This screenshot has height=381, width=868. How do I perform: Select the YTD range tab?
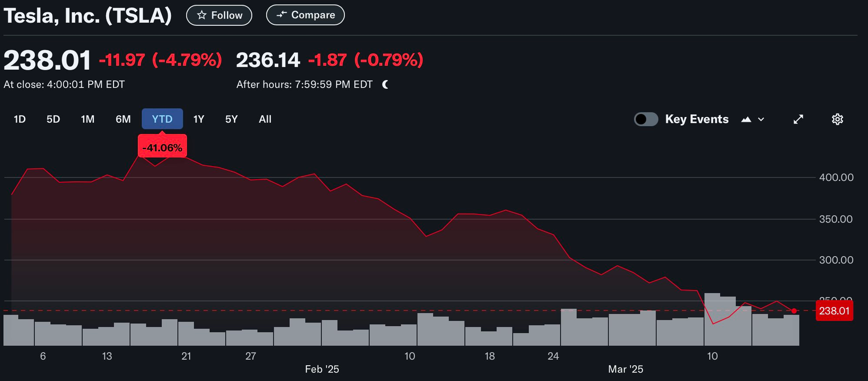pos(162,119)
